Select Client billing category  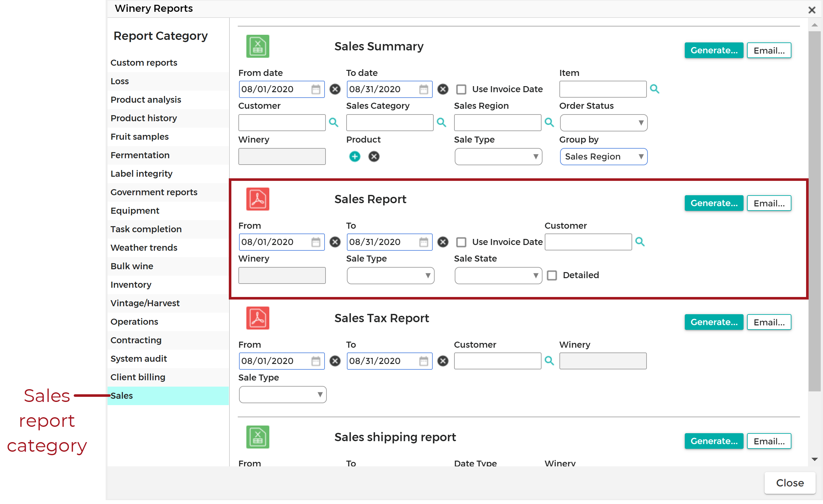(x=168, y=377)
